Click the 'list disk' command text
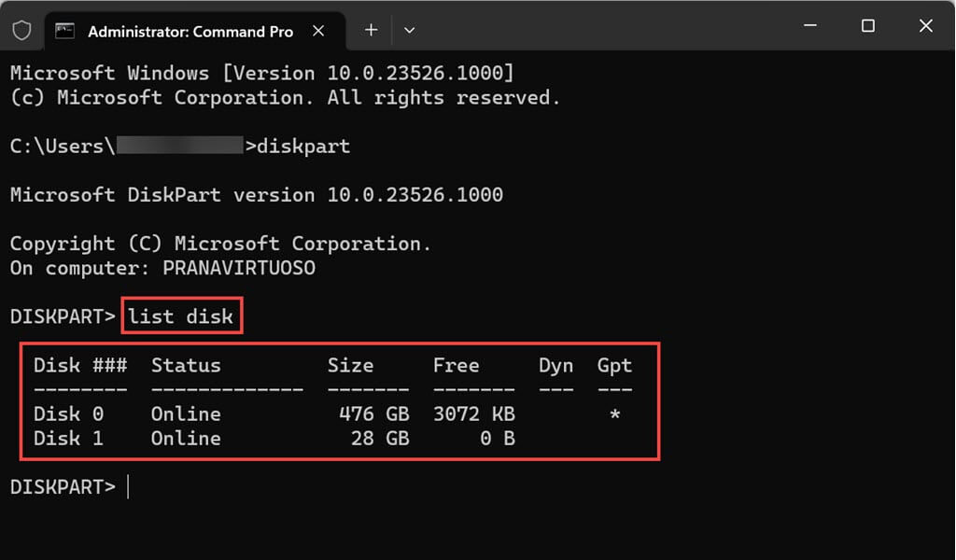The width and height of the screenshot is (956, 560). click(x=180, y=316)
